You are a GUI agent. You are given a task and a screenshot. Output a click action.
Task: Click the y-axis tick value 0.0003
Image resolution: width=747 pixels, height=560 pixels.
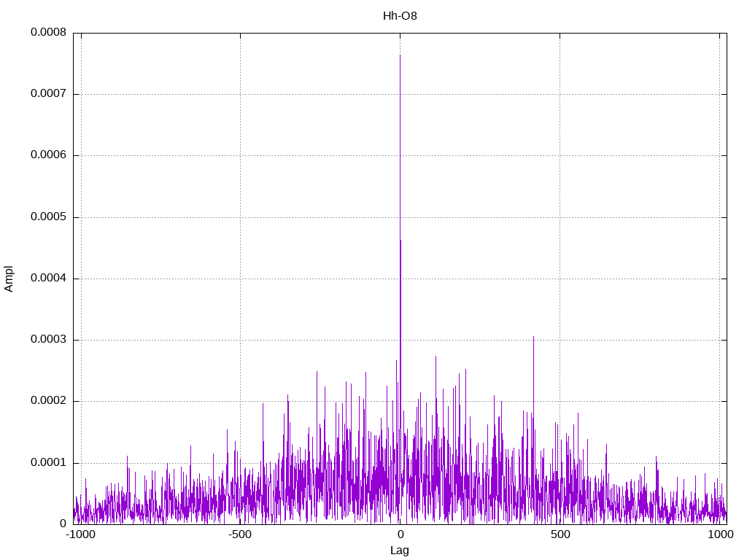point(49,340)
